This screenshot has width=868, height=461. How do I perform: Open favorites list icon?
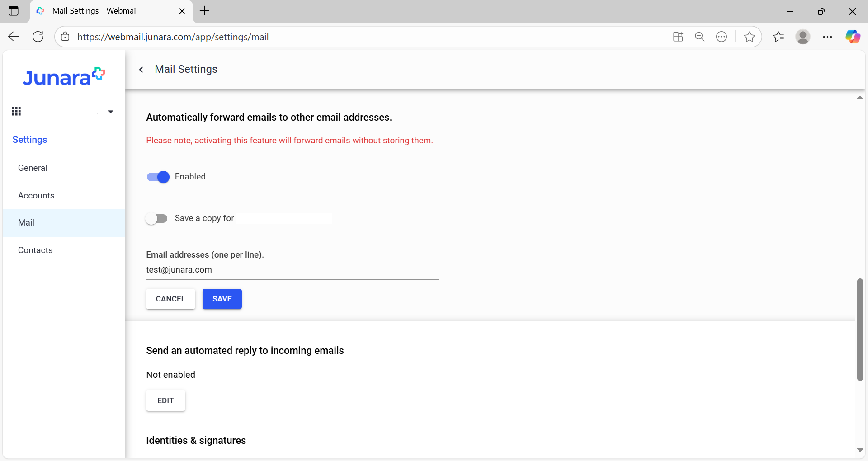[x=778, y=37]
